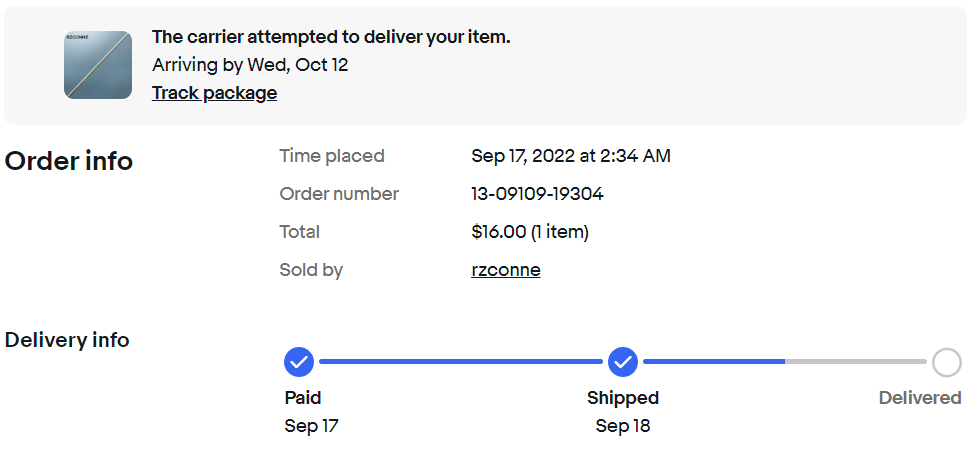979x449 pixels.
Task: Click the Shipped step label
Action: pyautogui.click(x=623, y=398)
